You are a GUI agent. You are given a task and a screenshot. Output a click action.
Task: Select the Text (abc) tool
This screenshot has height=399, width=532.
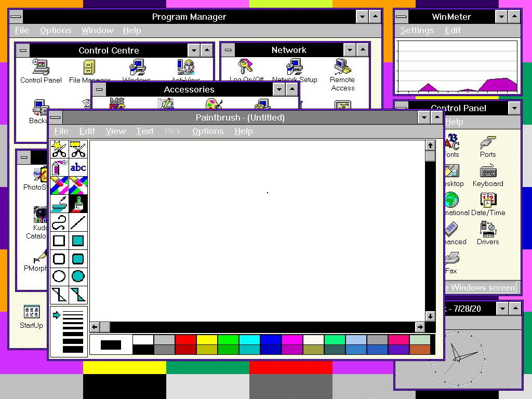click(78, 167)
